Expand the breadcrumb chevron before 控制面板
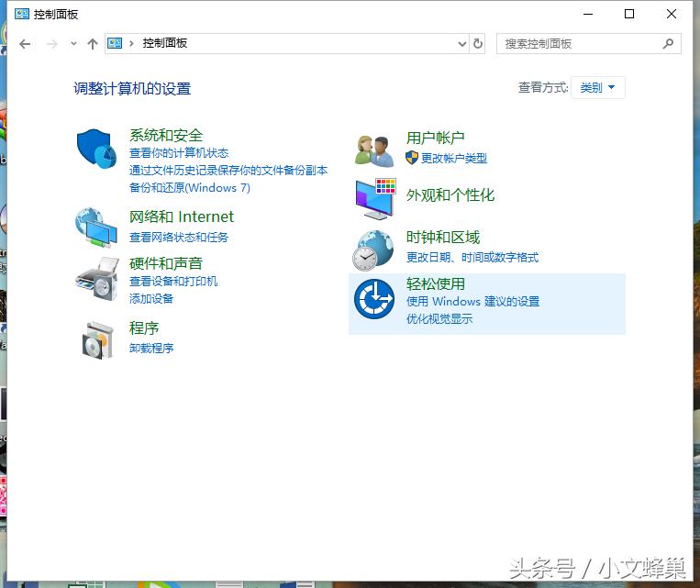Screen dimensions: 700x588 point(131,43)
